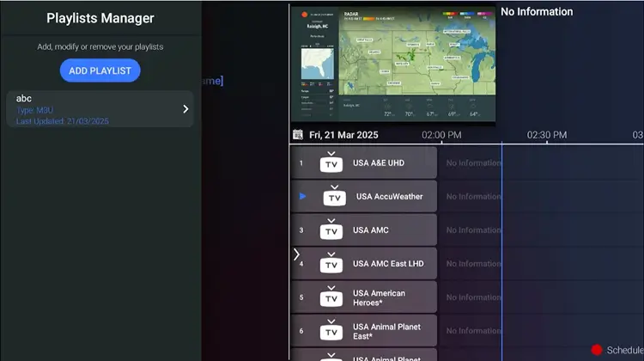The image size is (644, 361).
Task: Click Last Updated: 21/03/2025 text
Action: pyautogui.click(x=63, y=121)
